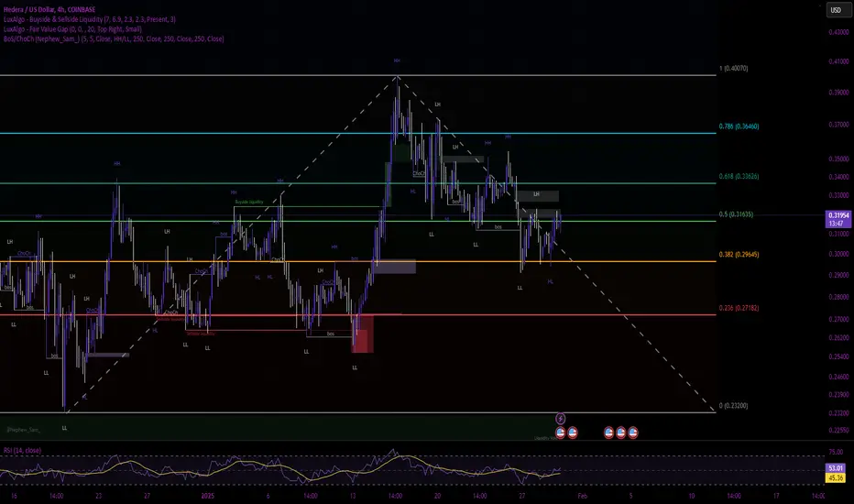The image size is (854, 504).
Task: Select the 0.618 (0.33626) Fibonacci level label
Action: [x=739, y=177]
